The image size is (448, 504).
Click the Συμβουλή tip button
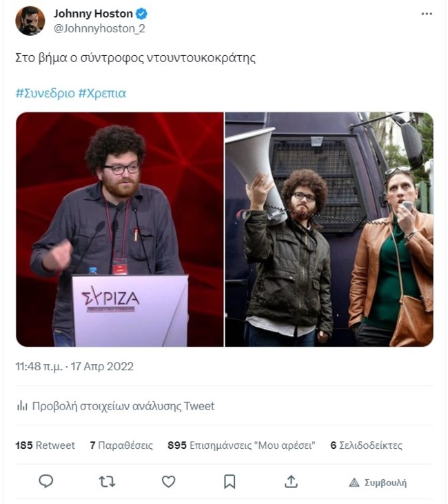pos(378,483)
